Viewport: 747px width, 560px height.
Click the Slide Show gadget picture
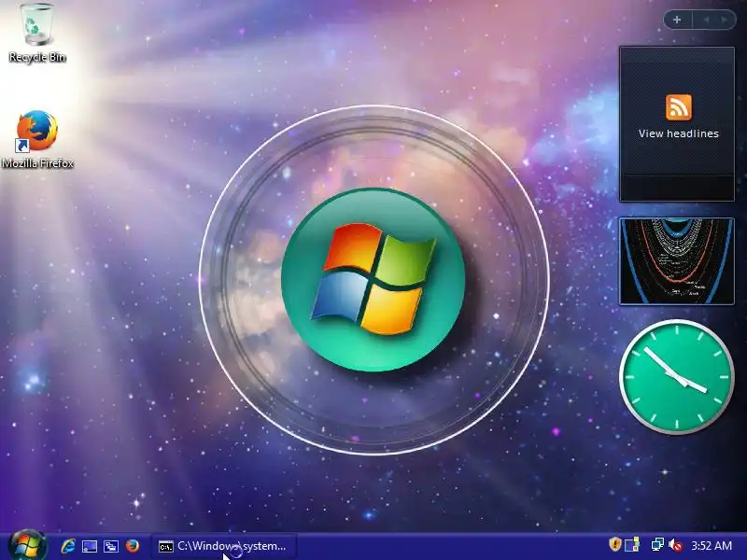tap(676, 261)
